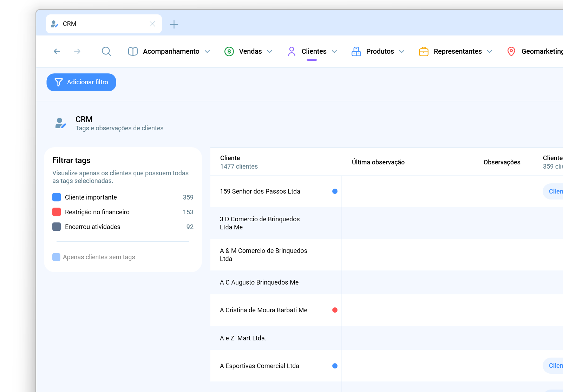This screenshot has width=563, height=392.
Task: Select client A Cristina de Moura Barbati Me
Action: click(263, 310)
